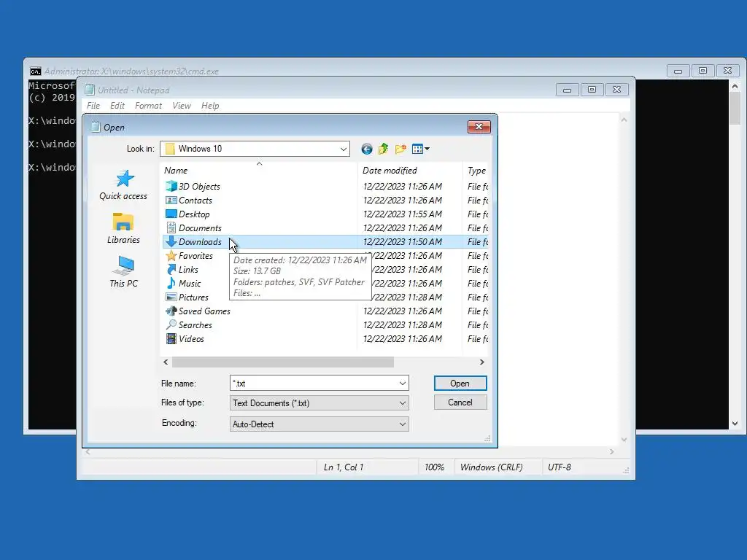Select the Videos folder icon

click(x=171, y=338)
